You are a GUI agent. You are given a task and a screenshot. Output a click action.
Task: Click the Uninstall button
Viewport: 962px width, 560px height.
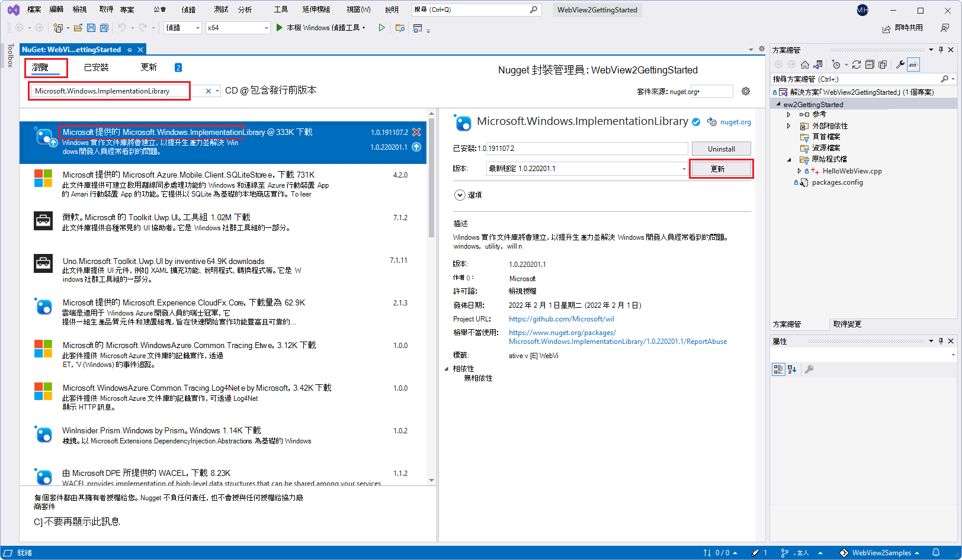coord(721,148)
